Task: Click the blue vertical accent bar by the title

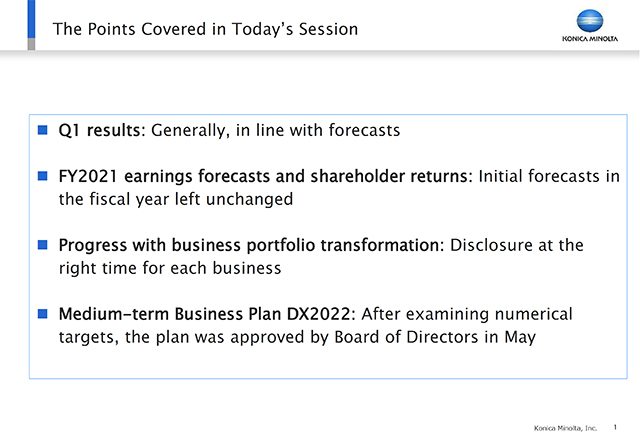Action: tap(31, 19)
